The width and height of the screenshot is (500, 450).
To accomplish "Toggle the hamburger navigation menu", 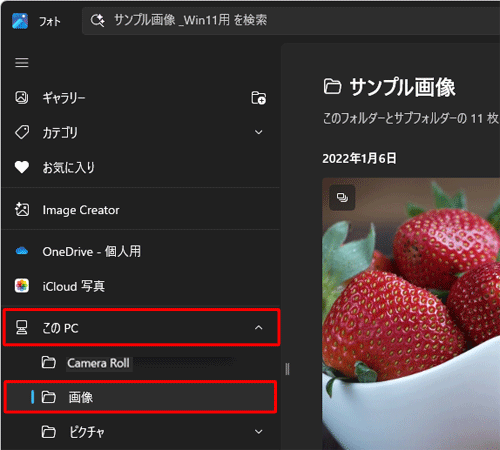I will [22, 62].
